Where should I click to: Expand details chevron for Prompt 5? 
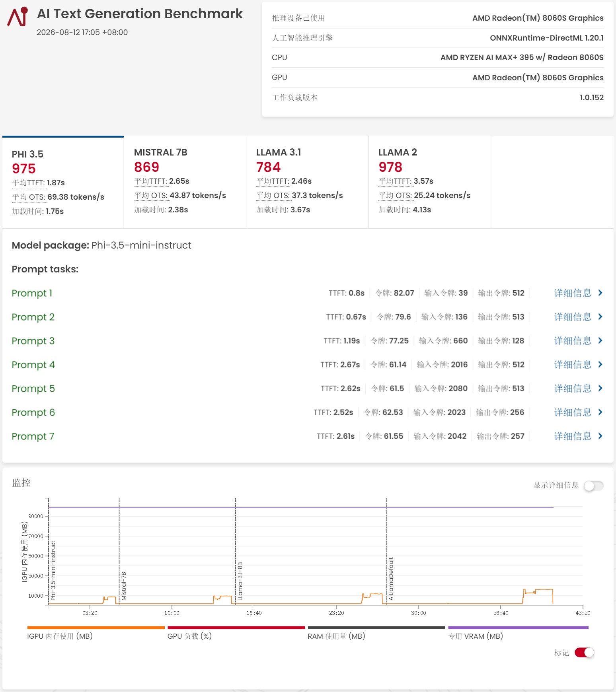(x=600, y=389)
